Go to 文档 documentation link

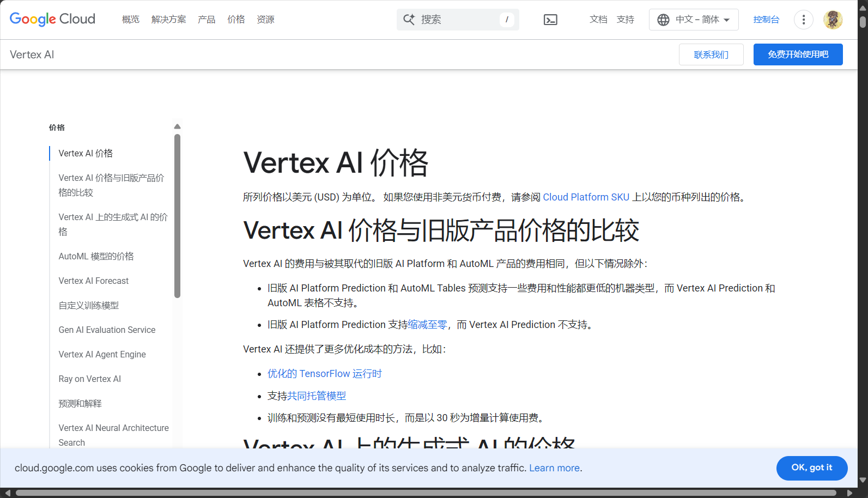(x=598, y=20)
